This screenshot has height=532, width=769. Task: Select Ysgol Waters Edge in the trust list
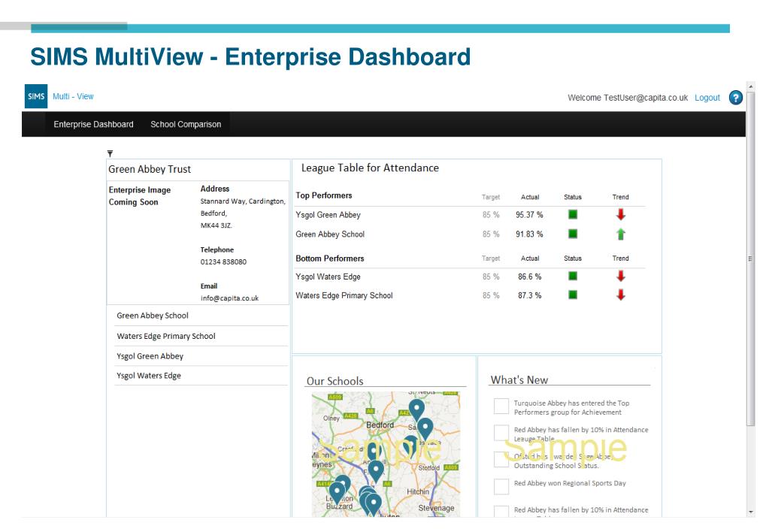201,376
